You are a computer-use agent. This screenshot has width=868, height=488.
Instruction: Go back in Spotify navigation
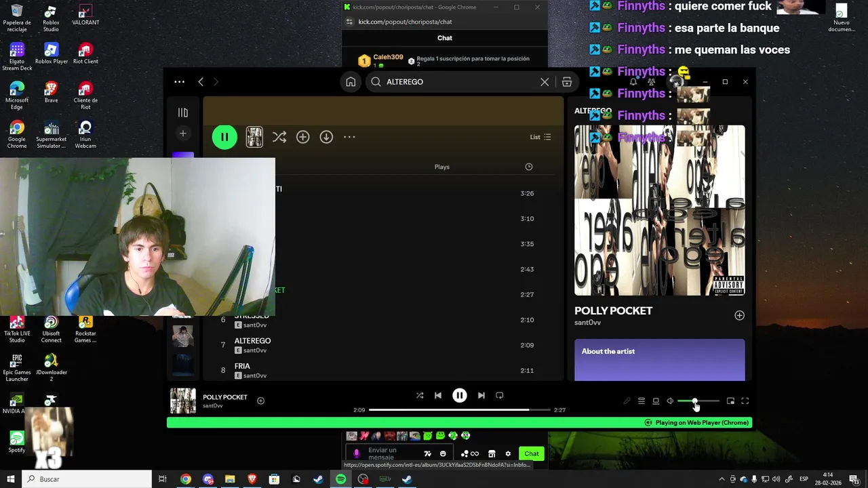(201, 81)
